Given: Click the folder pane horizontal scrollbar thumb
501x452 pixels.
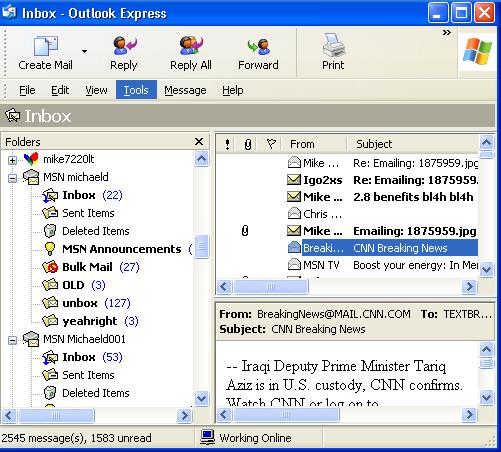Looking at the screenshot, I should tap(56, 415).
